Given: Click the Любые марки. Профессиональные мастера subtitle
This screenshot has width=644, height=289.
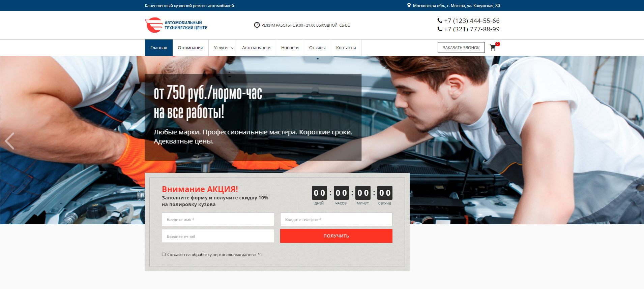Looking at the screenshot, I should (253, 136).
